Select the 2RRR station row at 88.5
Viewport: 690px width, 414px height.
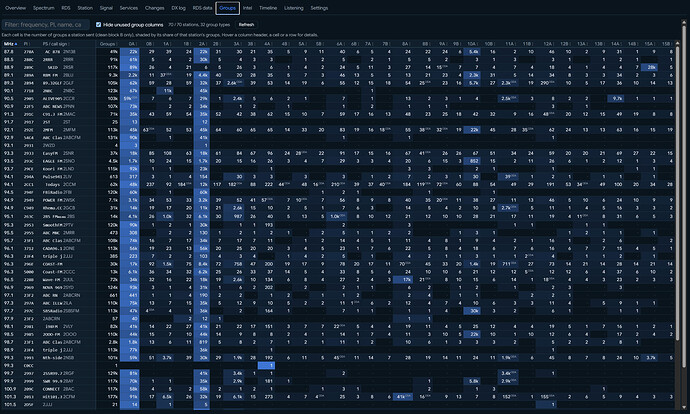[338, 59]
